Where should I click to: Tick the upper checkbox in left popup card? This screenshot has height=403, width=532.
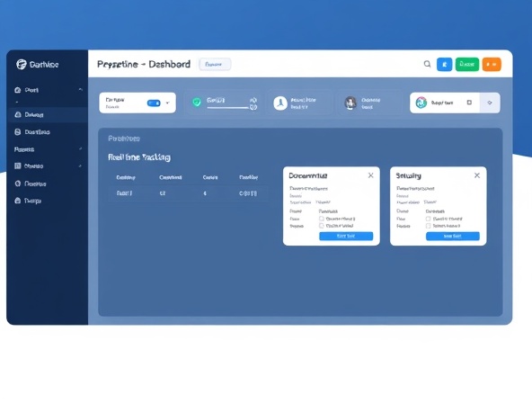click(x=322, y=219)
